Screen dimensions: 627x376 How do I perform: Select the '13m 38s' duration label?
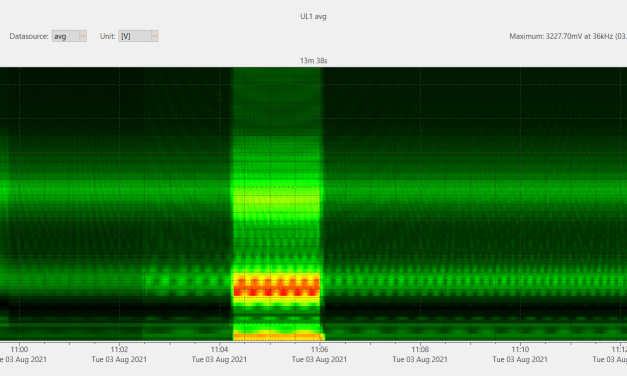[314, 60]
